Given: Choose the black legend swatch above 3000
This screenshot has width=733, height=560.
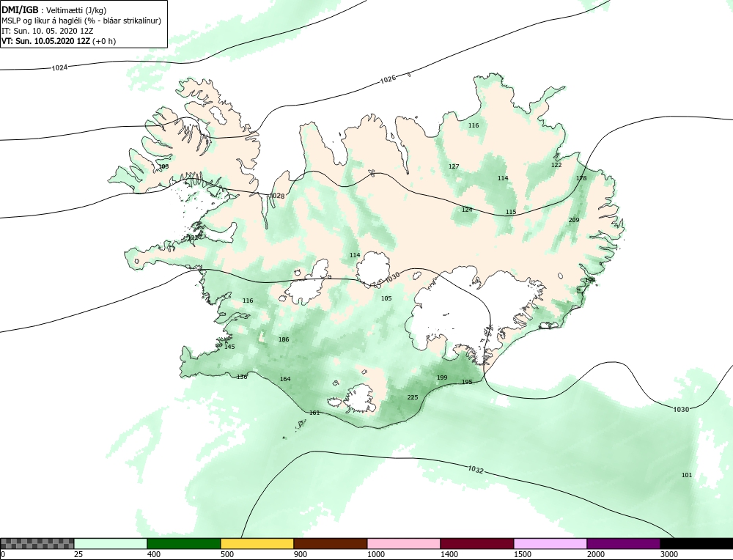Looking at the screenshot, I should [696, 543].
